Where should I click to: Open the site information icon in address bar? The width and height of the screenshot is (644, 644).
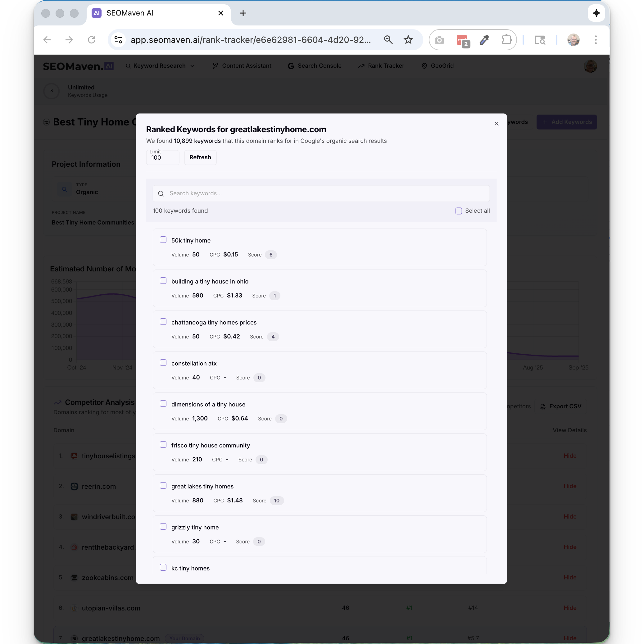(x=118, y=40)
